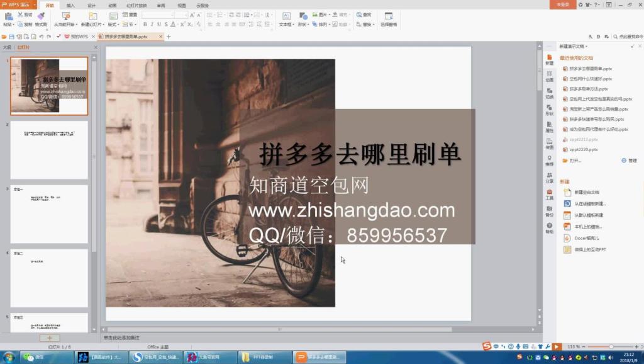Toggle bullet list formatting

[210, 15]
